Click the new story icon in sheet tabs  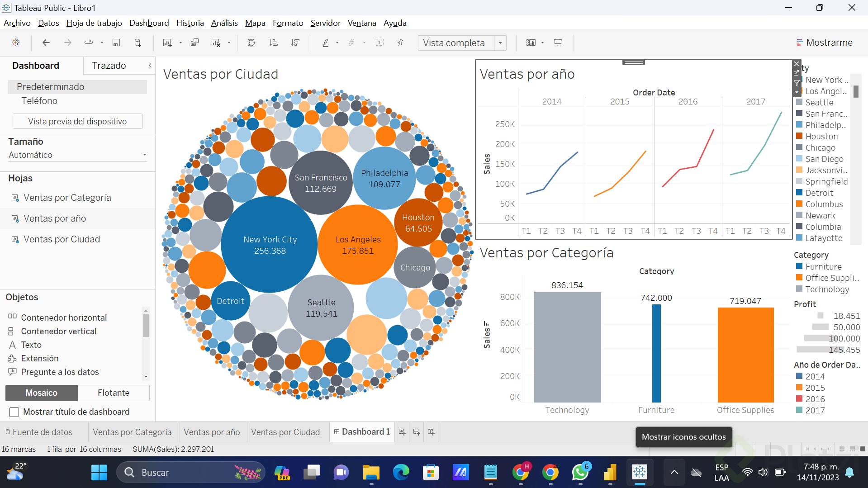[x=431, y=432]
